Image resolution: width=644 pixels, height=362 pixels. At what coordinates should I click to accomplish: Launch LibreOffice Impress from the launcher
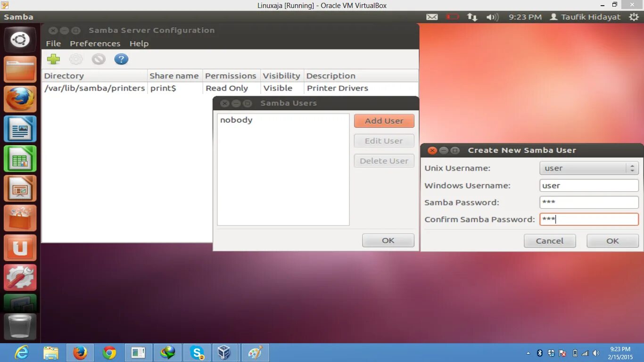(20, 188)
